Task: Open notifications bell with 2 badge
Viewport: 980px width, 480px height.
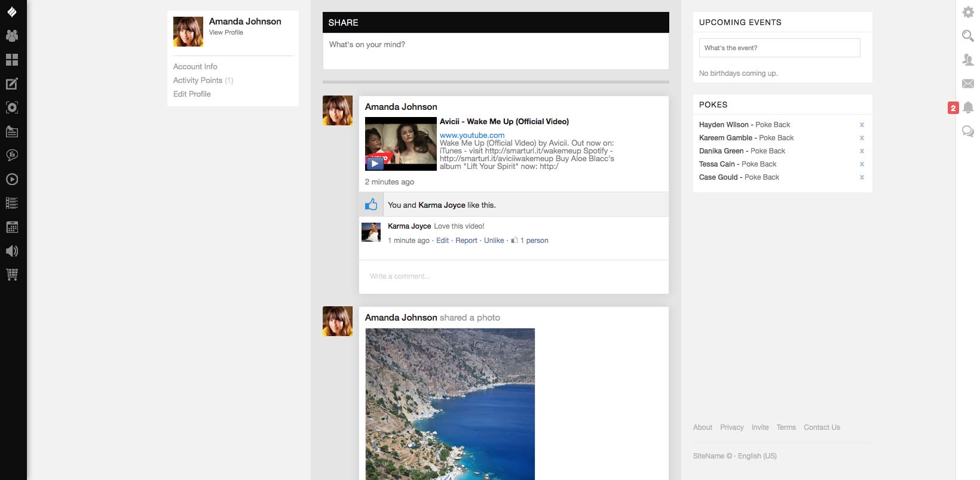Action: click(x=967, y=107)
